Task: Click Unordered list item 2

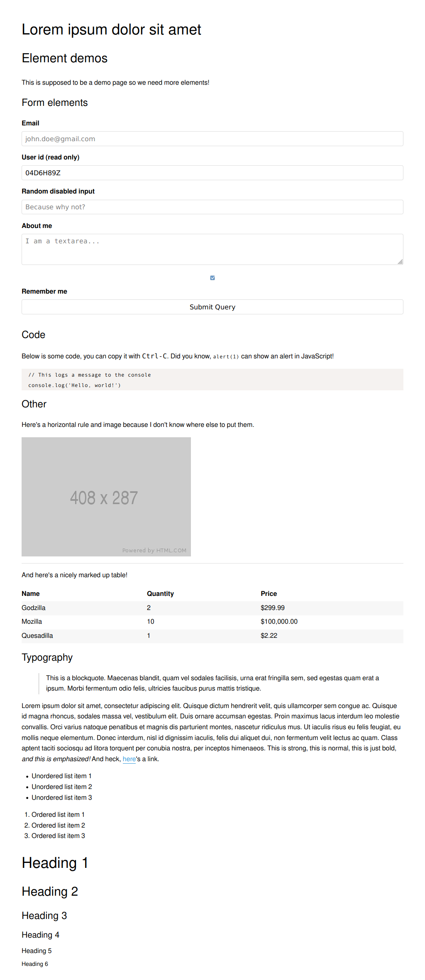Action: pos(62,787)
